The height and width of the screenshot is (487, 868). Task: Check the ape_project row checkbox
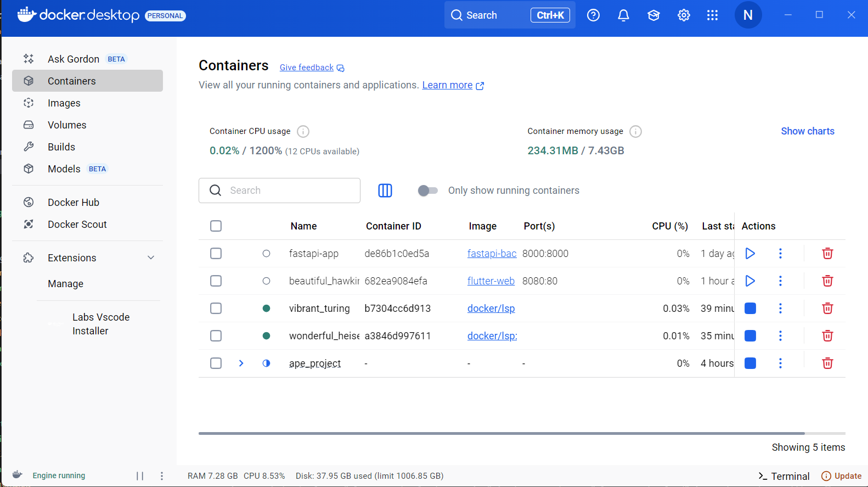click(216, 363)
